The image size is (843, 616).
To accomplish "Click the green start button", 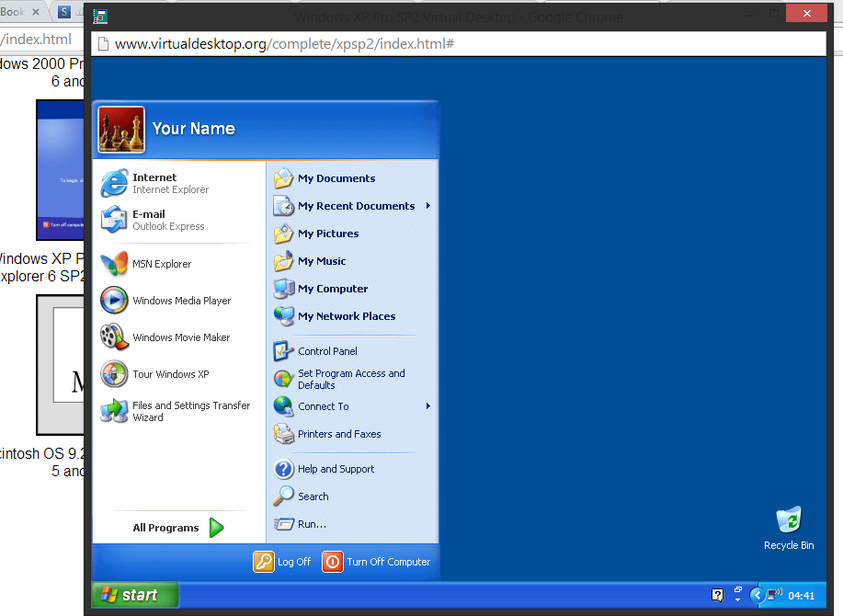I will click(134, 595).
